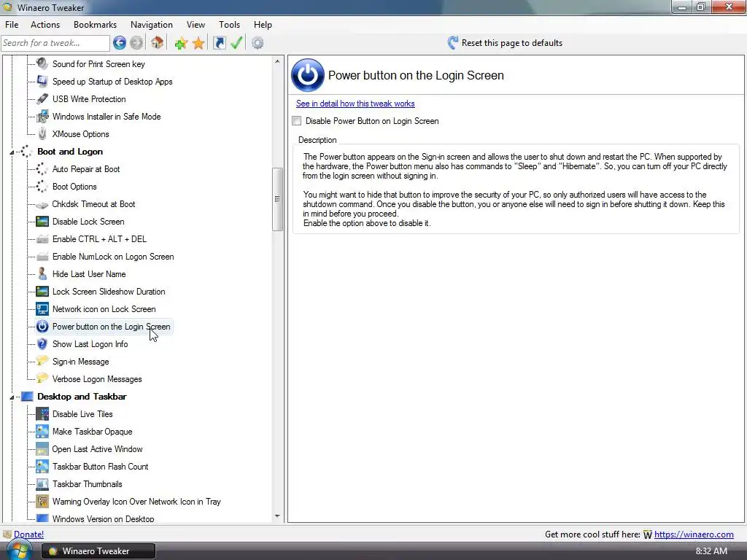Click the Windows Installer in Safe Mode icon

[x=42, y=116]
